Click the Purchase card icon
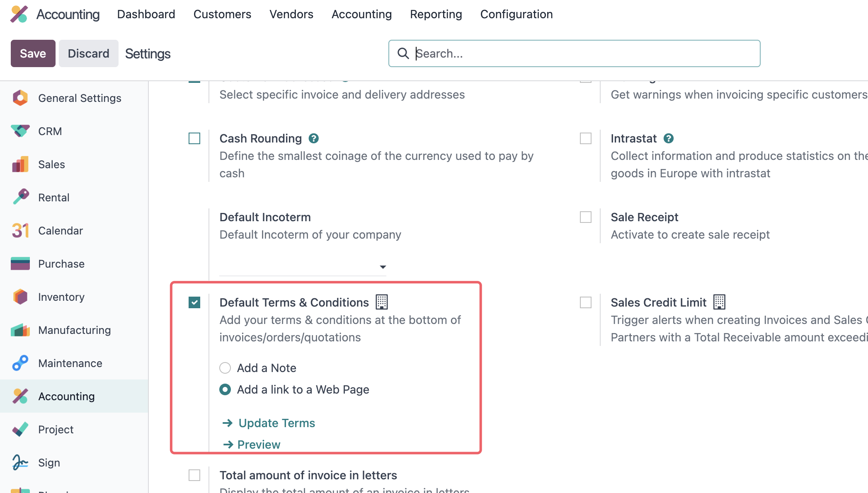 (x=20, y=264)
